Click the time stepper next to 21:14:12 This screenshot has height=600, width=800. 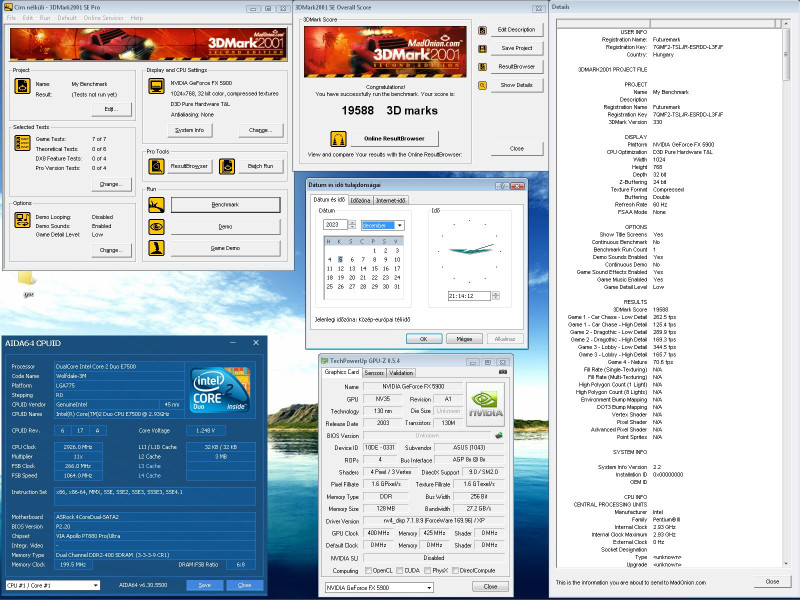[495, 295]
